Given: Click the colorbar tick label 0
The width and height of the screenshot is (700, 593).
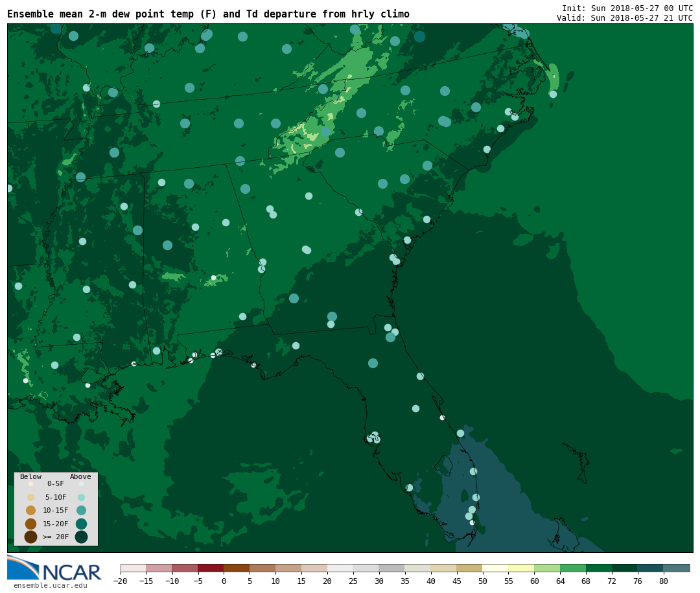Looking at the screenshot, I should coord(224,581).
